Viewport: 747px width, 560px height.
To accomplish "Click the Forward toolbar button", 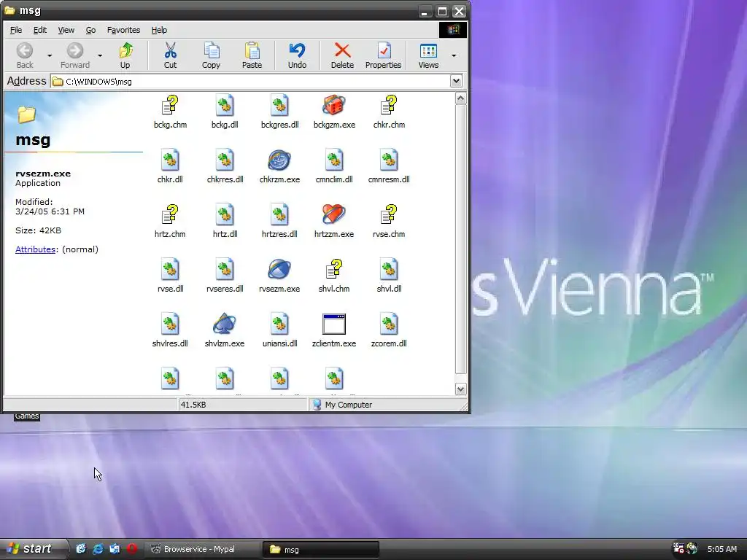I will (x=75, y=55).
